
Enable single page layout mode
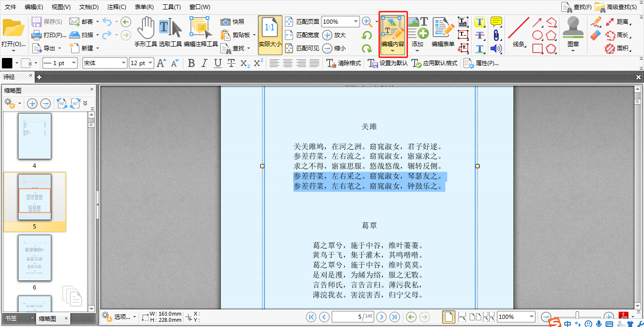pos(448,317)
